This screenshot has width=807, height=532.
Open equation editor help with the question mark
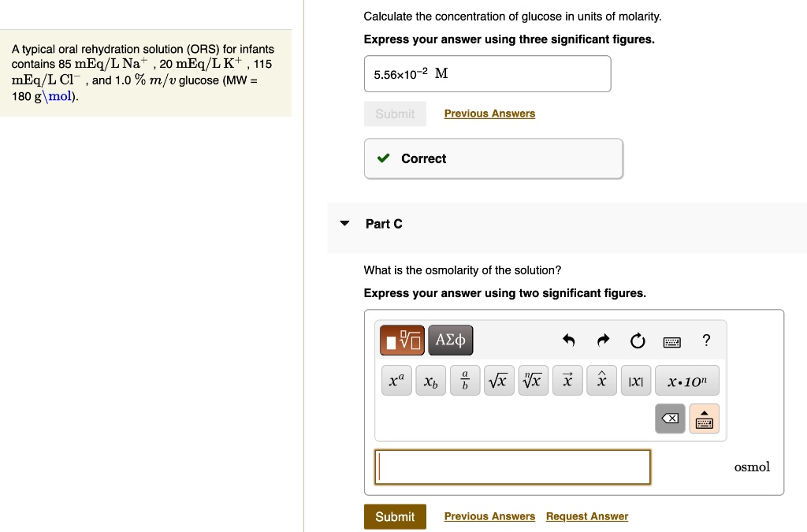click(706, 340)
